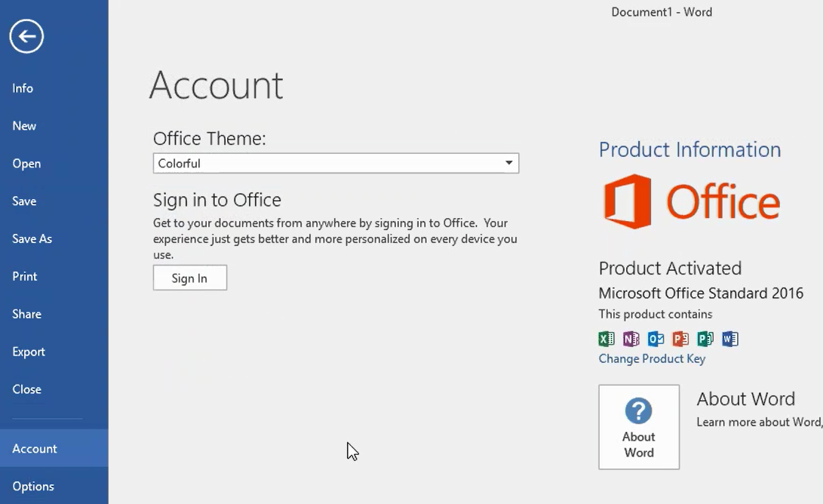Click the PowerPoint app icon

tap(680, 339)
